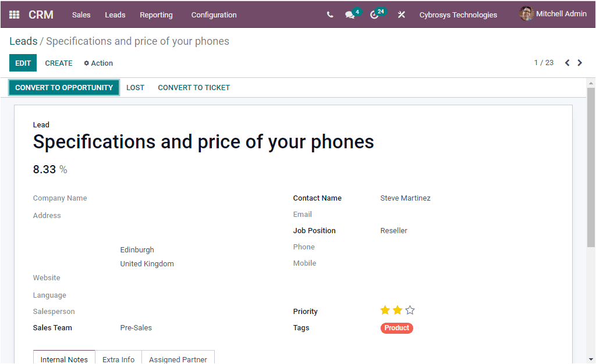
Task: Click the developer tools wrench icon
Action: pyautogui.click(x=401, y=15)
